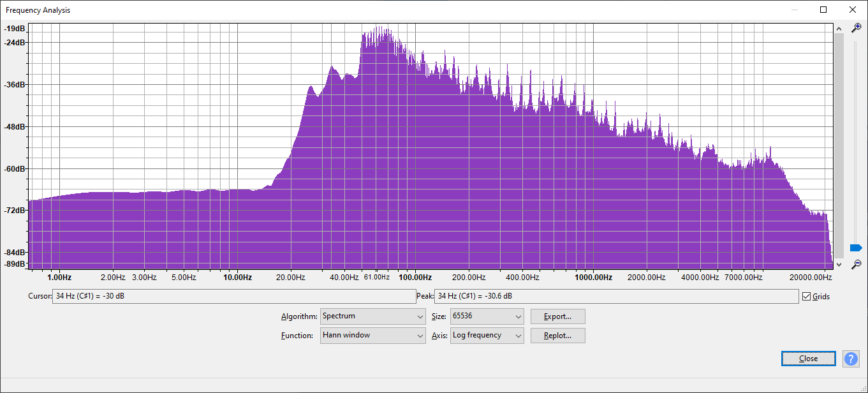Click the zoom in magnifier icon
868x393 pixels.
coord(857,28)
